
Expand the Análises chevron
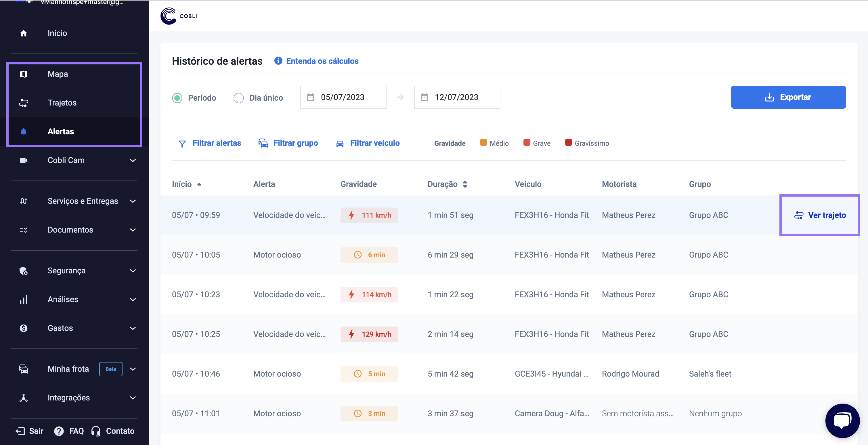133,300
